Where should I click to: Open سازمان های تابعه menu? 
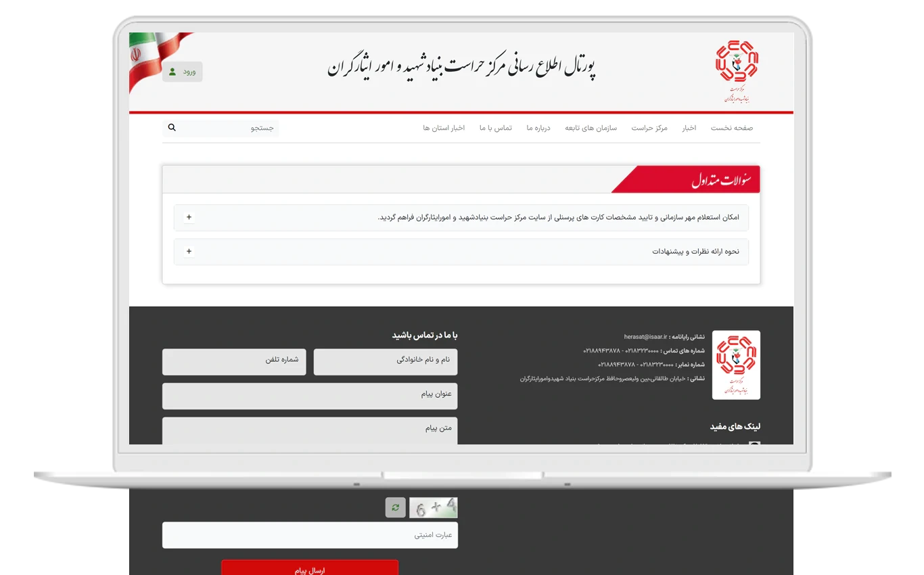tap(591, 128)
